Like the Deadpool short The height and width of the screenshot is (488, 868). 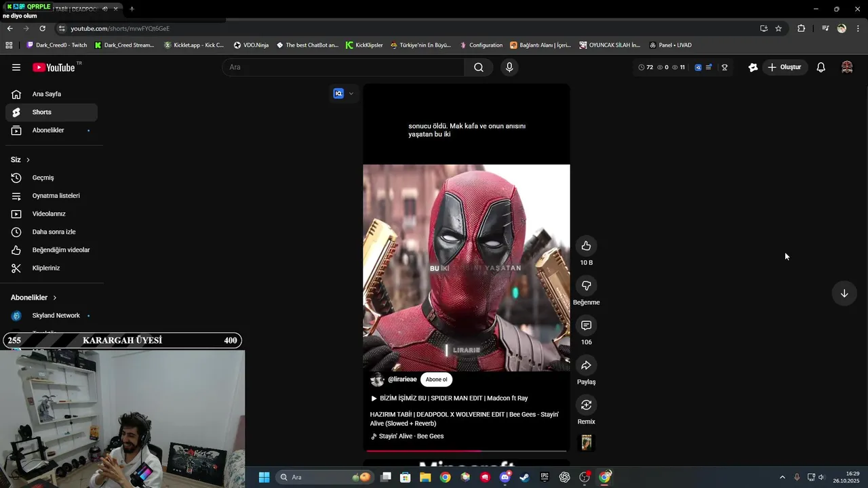587,246
